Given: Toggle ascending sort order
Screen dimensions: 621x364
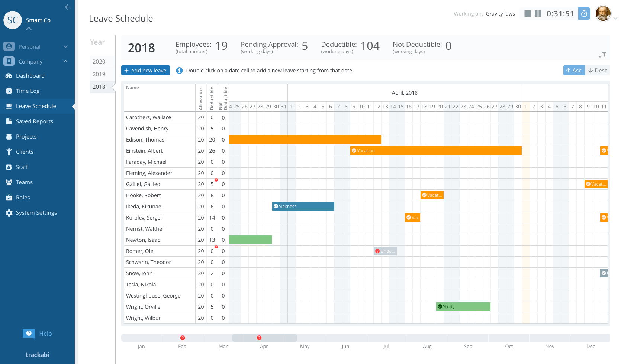Looking at the screenshot, I should point(574,70).
